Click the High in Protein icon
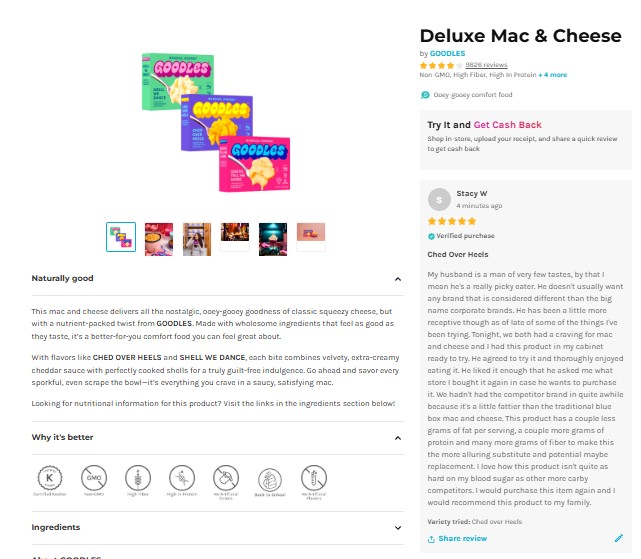The image size is (641, 559). pyautogui.click(x=181, y=478)
